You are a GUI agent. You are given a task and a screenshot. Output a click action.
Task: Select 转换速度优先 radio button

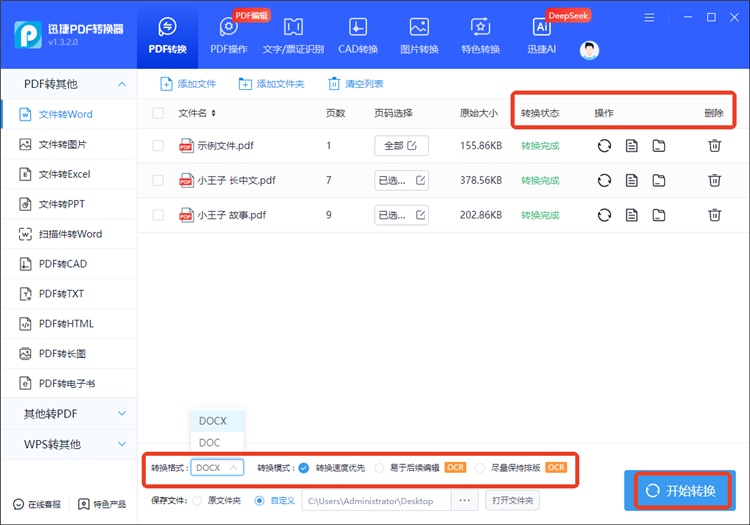[304, 468]
